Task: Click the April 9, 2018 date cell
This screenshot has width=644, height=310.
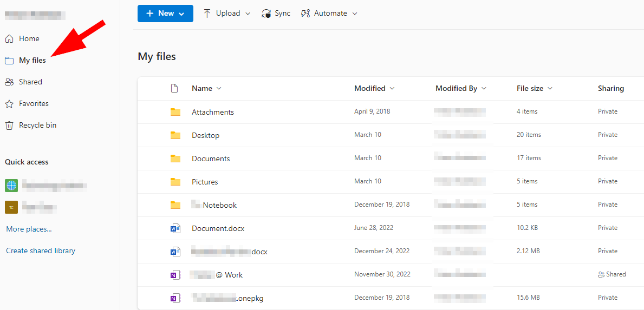Action: coord(372,111)
